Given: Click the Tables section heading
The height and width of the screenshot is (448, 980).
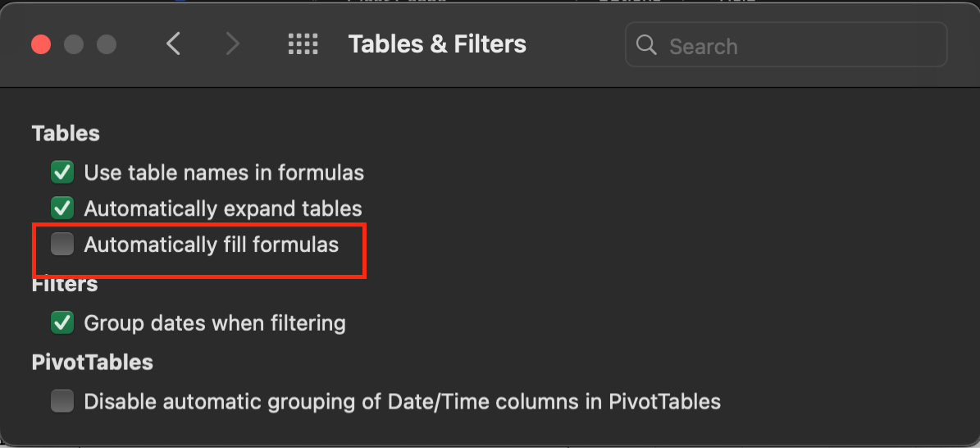Looking at the screenshot, I should point(66,133).
